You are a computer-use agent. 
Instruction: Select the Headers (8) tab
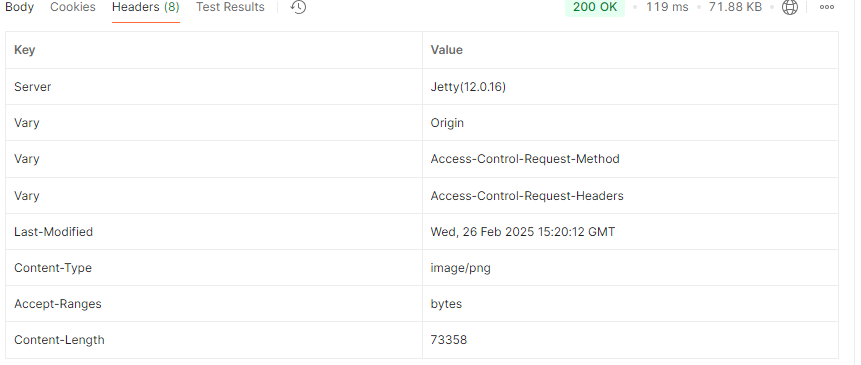click(x=146, y=7)
